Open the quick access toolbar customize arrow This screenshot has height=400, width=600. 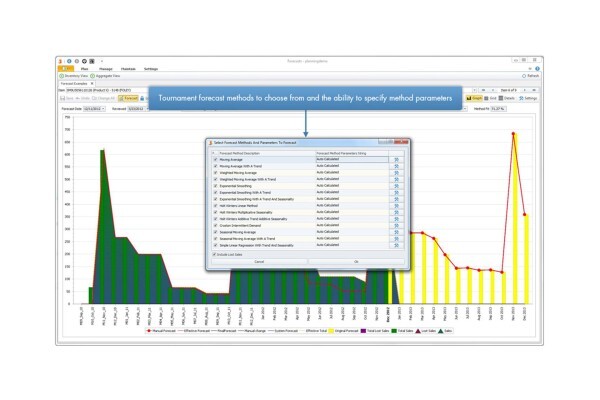click(x=102, y=61)
